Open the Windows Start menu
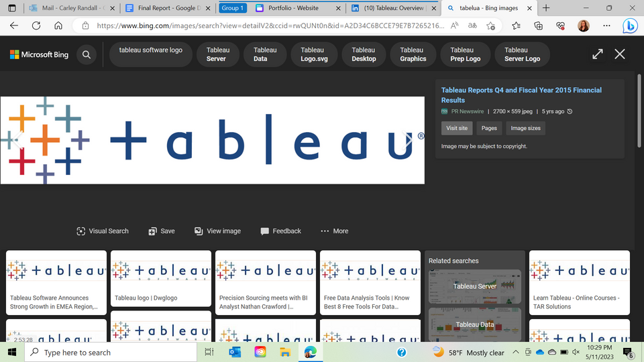Viewport: 644px width, 362px height. (x=12, y=352)
